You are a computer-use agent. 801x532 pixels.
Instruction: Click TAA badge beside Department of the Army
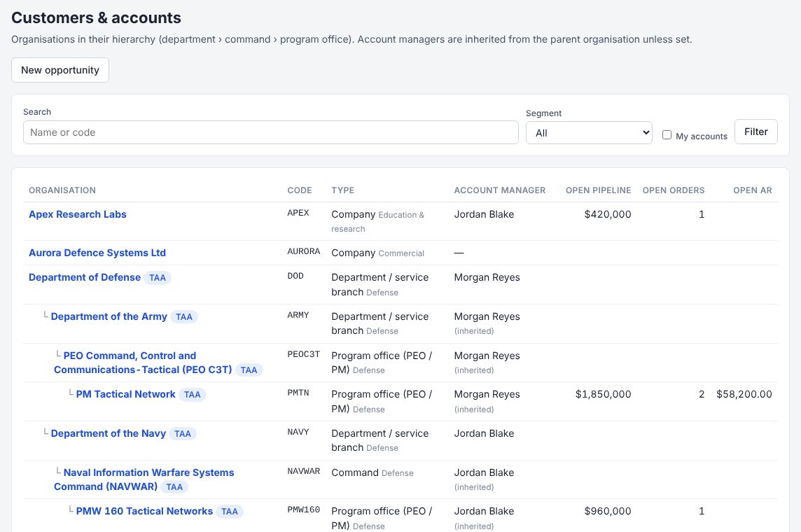point(184,317)
